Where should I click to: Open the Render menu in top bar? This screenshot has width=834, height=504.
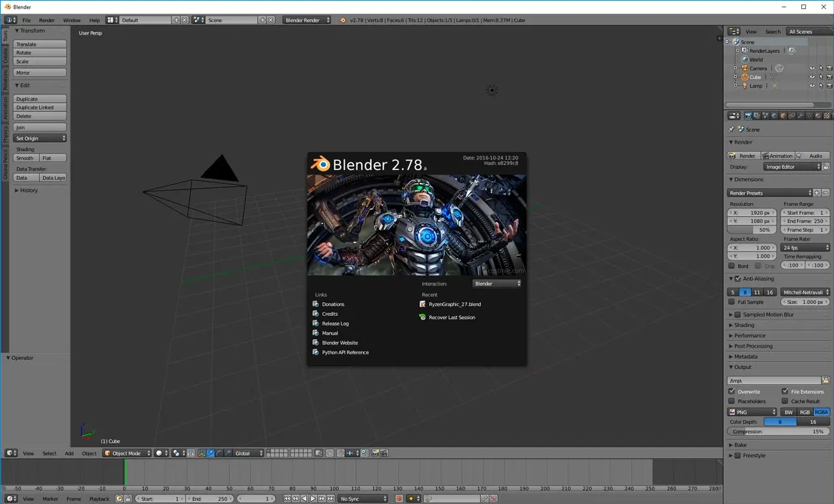pyautogui.click(x=47, y=20)
